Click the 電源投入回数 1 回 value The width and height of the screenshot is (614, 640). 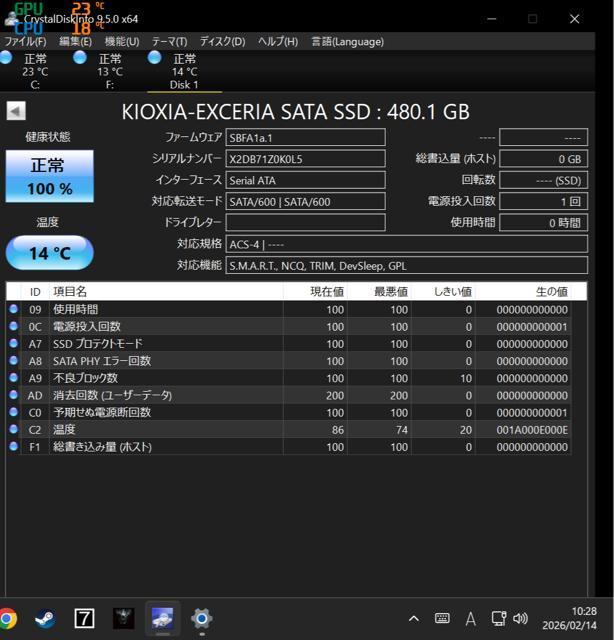click(x=543, y=201)
